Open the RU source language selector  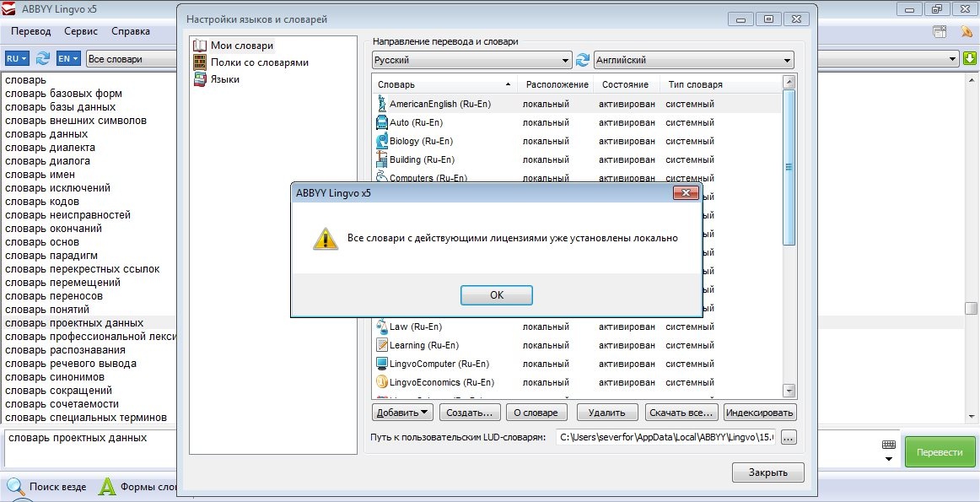(x=17, y=58)
